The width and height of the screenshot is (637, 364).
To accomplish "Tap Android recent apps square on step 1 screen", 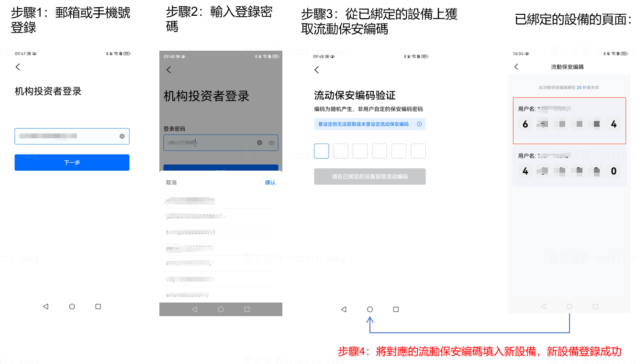I will [x=98, y=306].
